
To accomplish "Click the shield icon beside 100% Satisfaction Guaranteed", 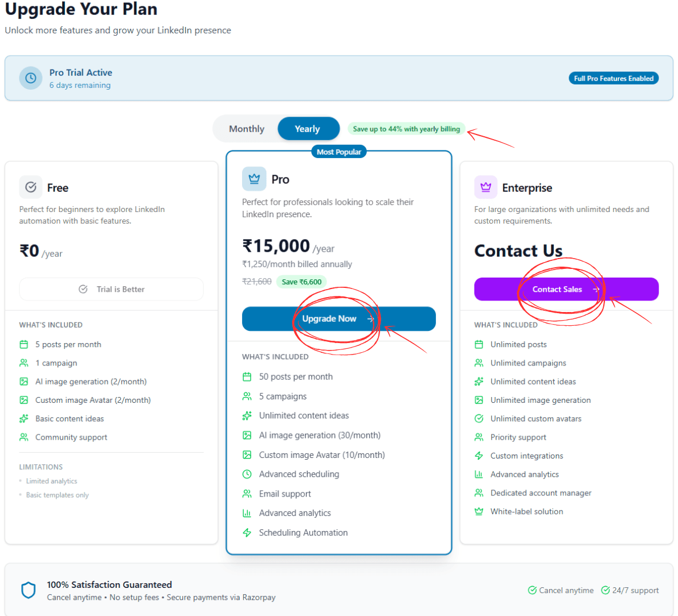I will [x=28, y=590].
